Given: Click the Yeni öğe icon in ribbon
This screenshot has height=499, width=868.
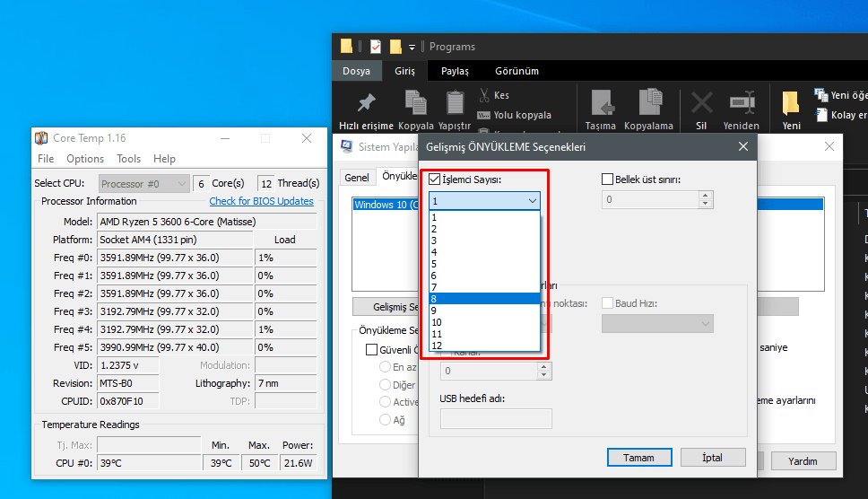Looking at the screenshot, I should (821, 95).
